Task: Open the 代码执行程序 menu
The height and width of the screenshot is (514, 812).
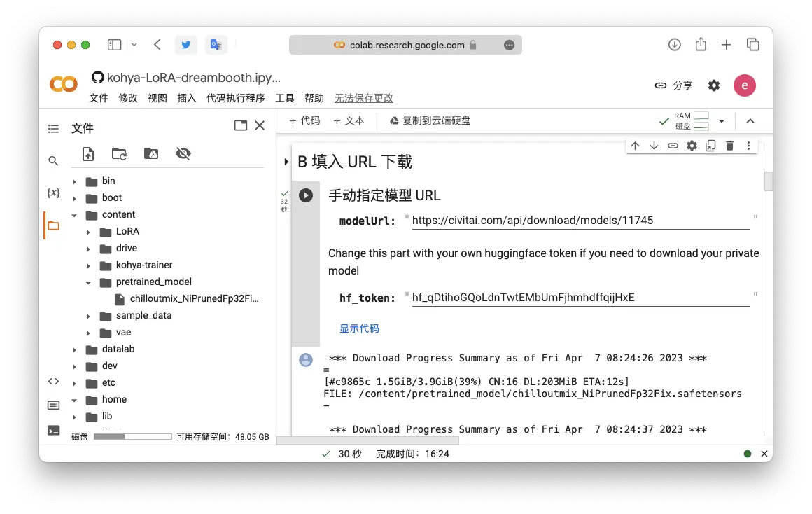Action: tap(236, 98)
